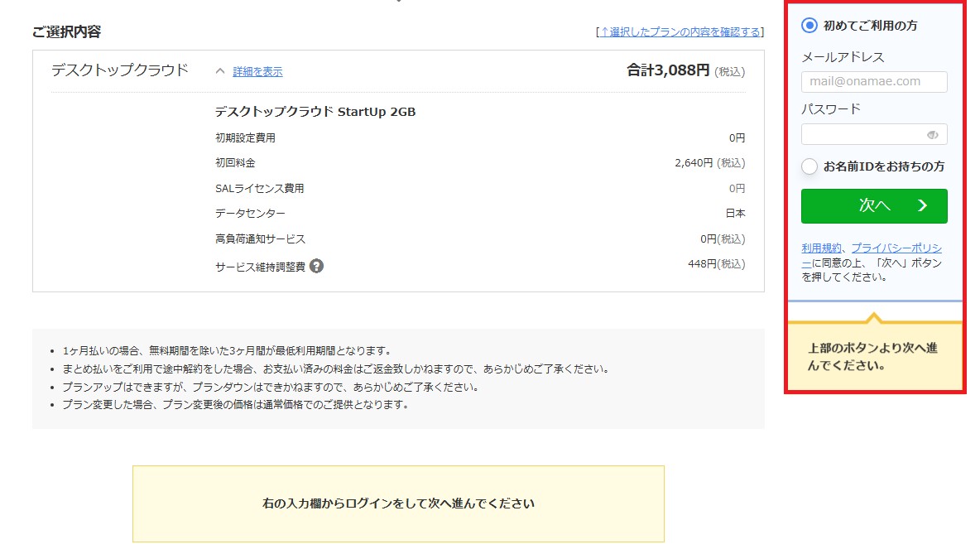The width and height of the screenshot is (980, 554).
Task: Click the デスクトップクラウド StartUp 2GB plan name
Action: tap(315, 112)
